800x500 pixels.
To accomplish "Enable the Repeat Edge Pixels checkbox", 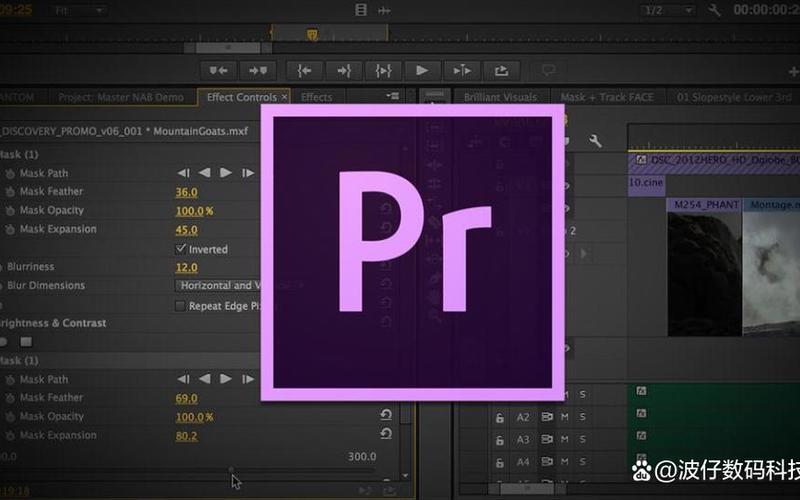I will (x=180, y=306).
